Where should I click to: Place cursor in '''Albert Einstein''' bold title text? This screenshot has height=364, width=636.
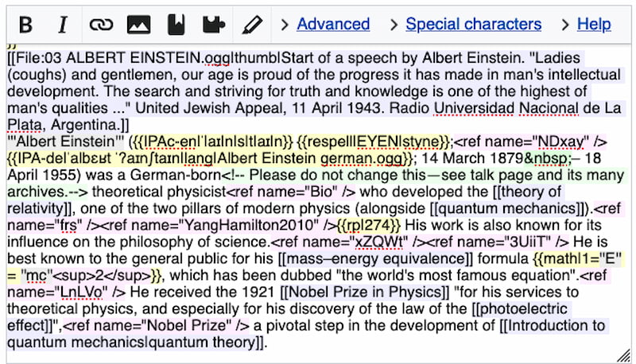click(66, 141)
